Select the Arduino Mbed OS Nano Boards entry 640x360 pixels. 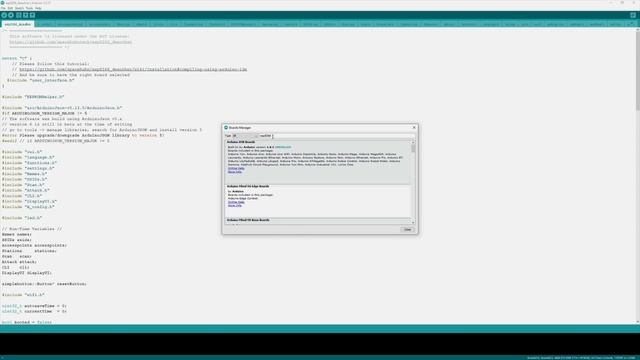[248, 220]
